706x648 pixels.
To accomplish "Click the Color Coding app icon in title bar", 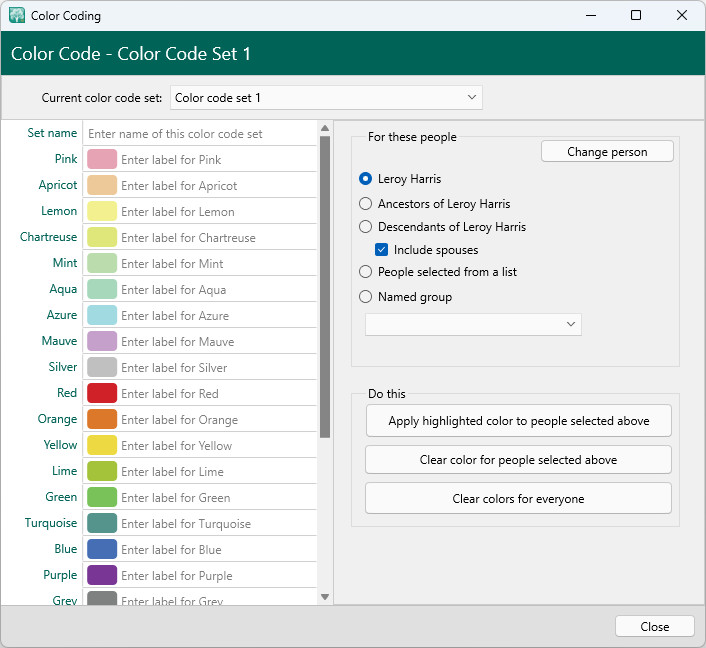I will pos(17,15).
